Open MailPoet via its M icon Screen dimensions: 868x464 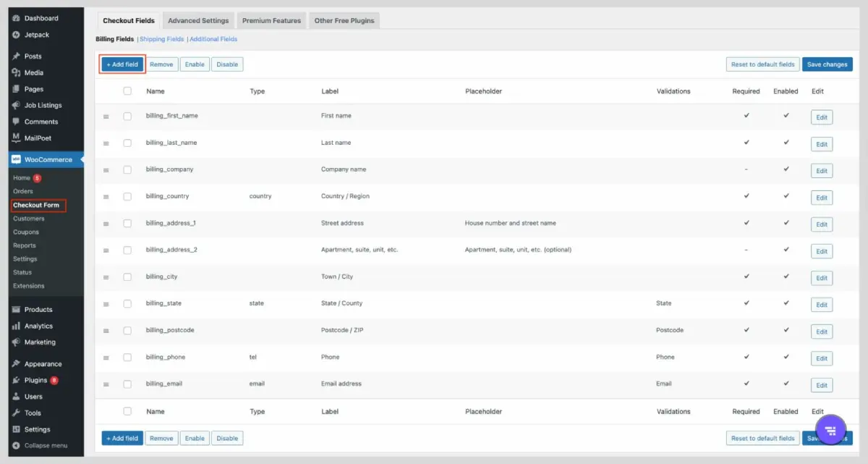16,138
